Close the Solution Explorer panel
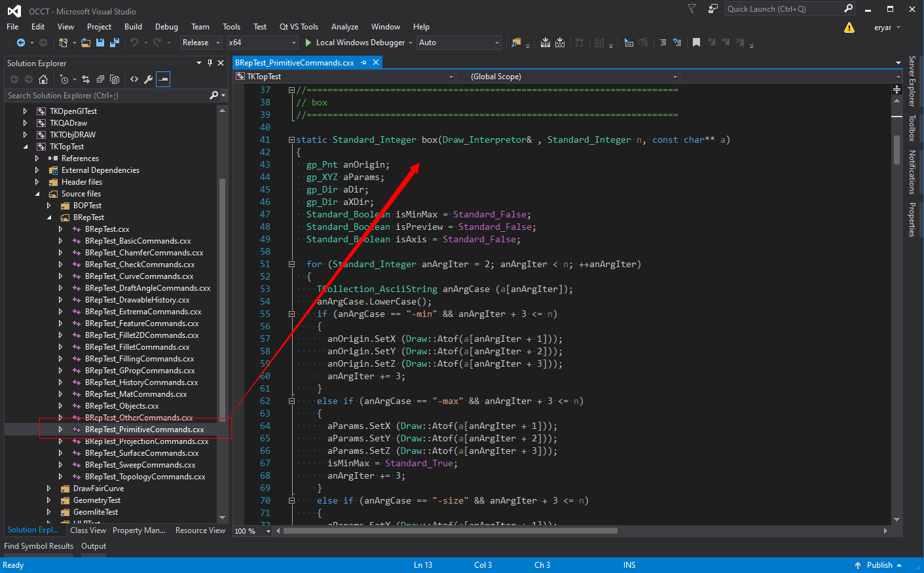This screenshot has height=573, width=924. click(x=221, y=63)
